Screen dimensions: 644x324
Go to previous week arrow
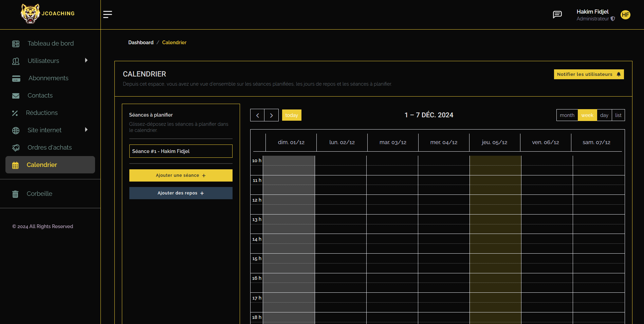click(x=257, y=116)
